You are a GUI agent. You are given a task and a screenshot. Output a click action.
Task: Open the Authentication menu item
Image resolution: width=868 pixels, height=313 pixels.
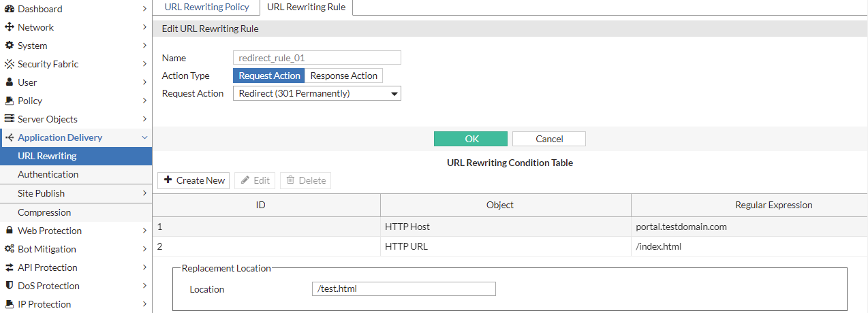click(48, 174)
